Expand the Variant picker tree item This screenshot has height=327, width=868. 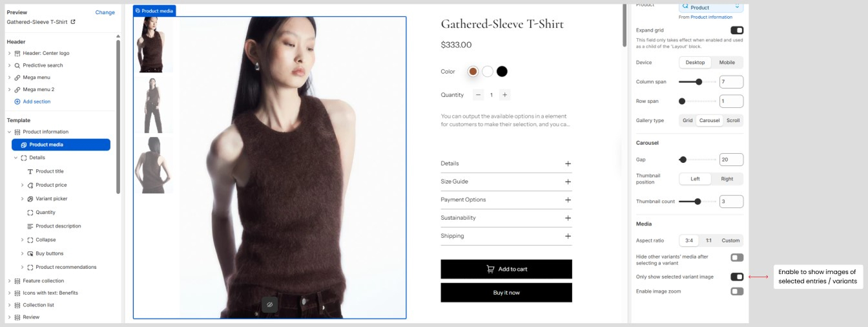[x=23, y=199]
